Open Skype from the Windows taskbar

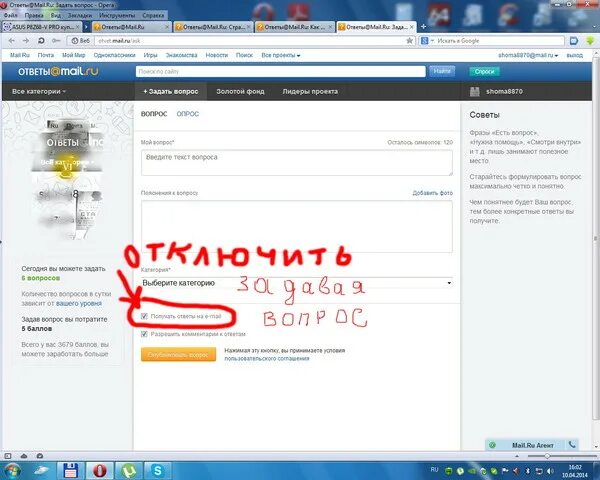[x=157, y=470]
